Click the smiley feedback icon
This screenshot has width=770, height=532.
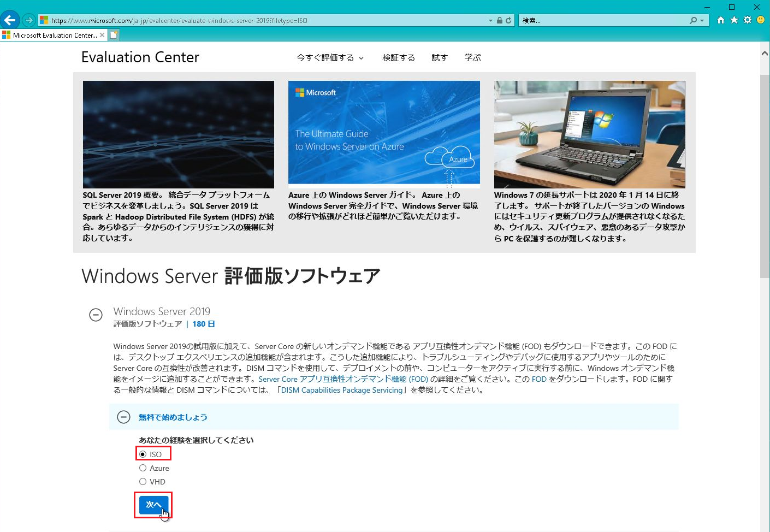coord(760,20)
